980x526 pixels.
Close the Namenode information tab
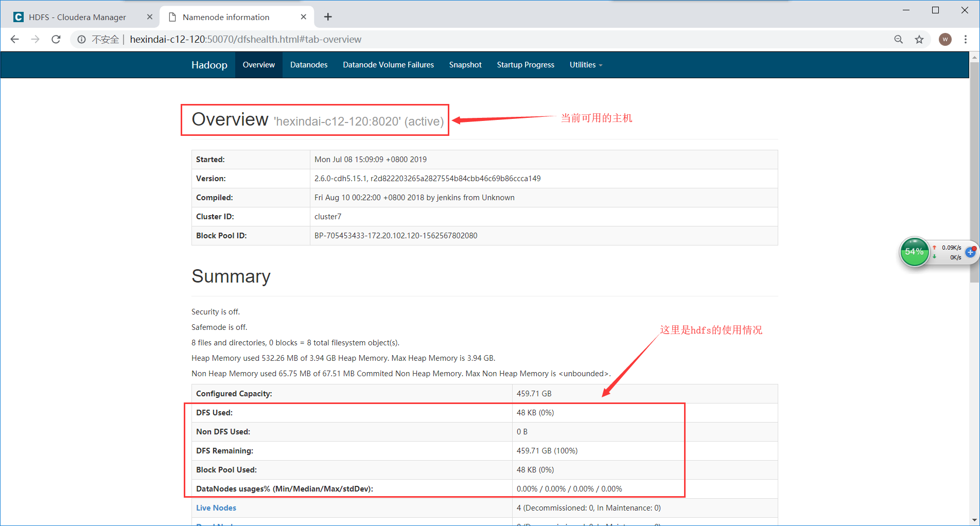click(304, 17)
